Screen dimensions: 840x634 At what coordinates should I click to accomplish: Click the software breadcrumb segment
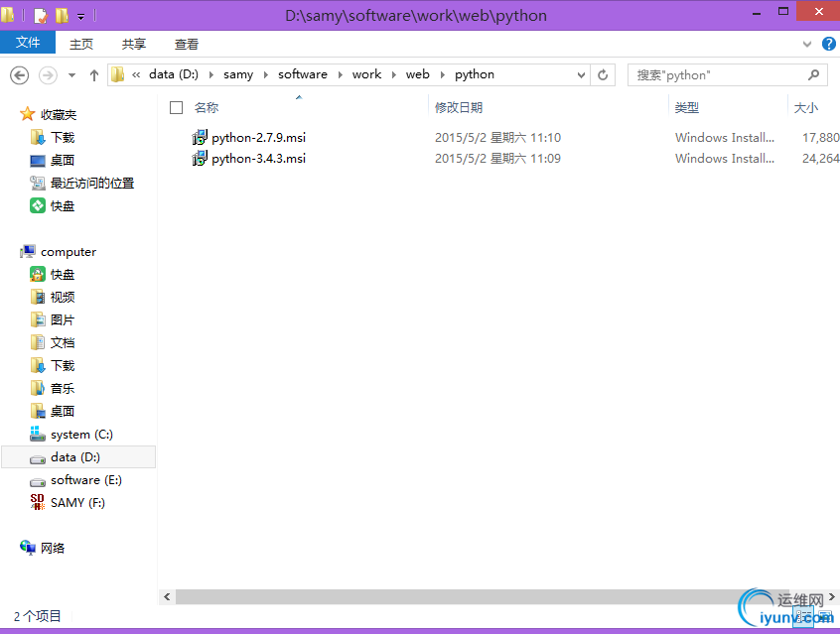[303, 74]
